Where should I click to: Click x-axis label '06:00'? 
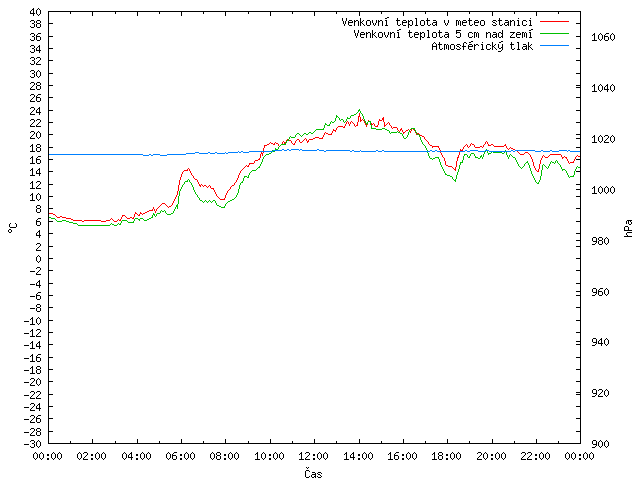click(180, 456)
